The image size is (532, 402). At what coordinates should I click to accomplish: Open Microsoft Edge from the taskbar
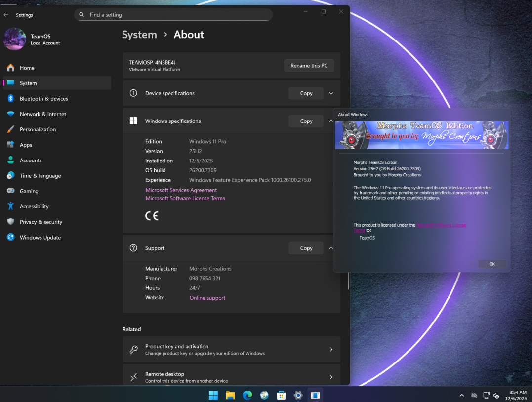(x=247, y=395)
